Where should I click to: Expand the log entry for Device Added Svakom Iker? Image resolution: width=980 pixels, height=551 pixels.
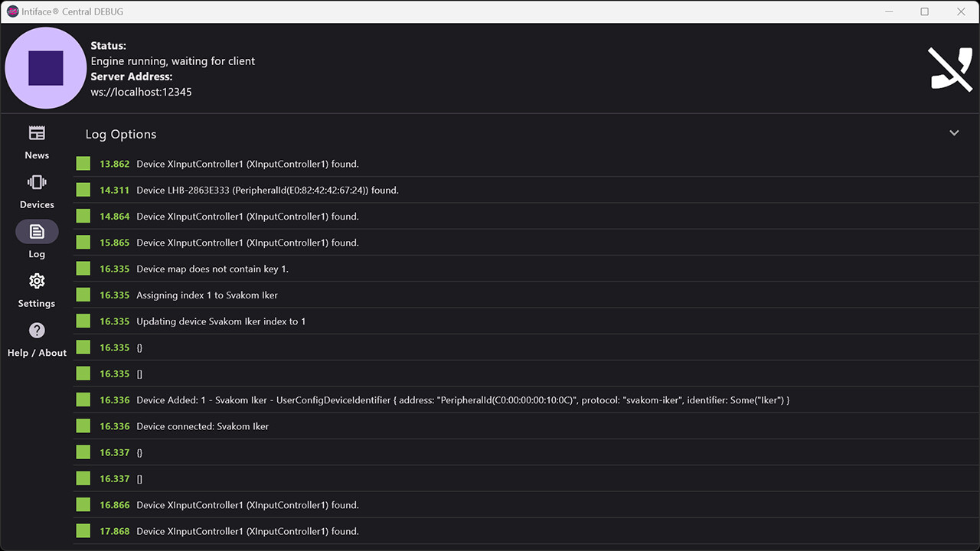pyautogui.click(x=462, y=399)
